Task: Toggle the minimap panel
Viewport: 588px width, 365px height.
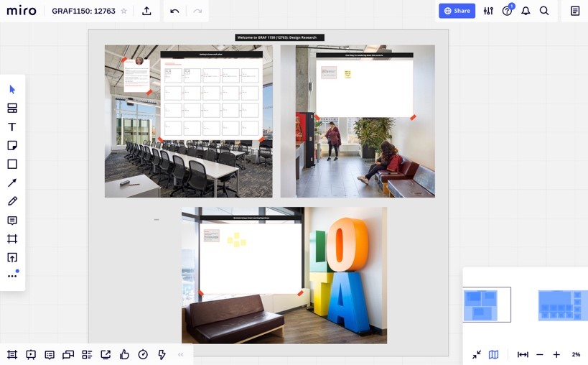Action: tap(494, 354)
